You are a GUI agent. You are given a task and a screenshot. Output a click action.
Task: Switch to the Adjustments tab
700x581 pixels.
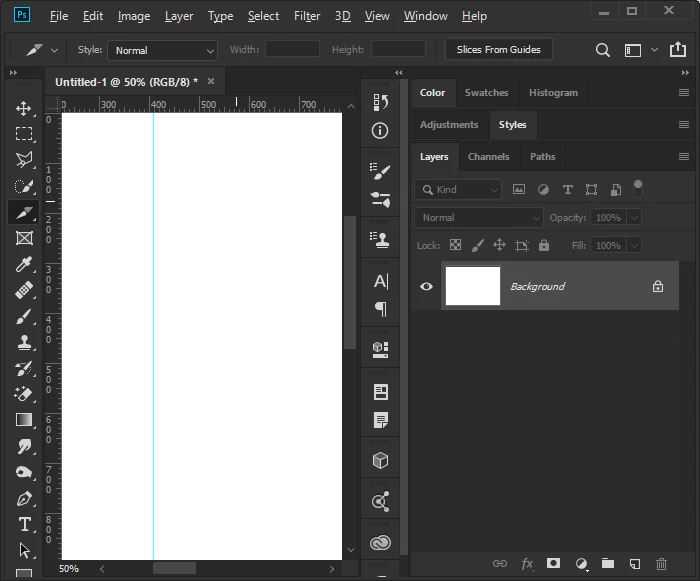[x=449, y=125]
